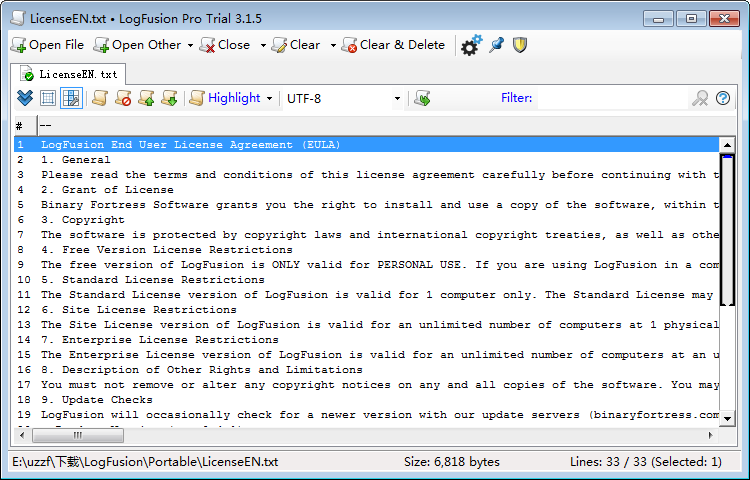Switch to the LicenseEN.txt tab
Image resolution: width=750 pixels, height=480 pixels.
(x=68, y=74)
